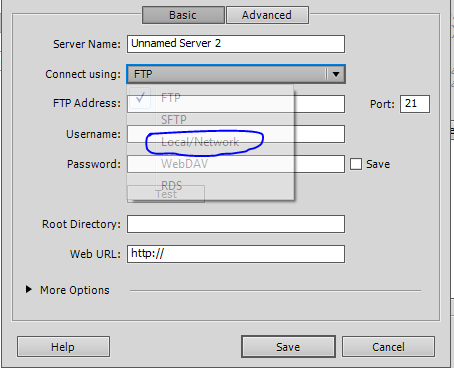Screen dimensions: 454x368
Task: Edit the Server Name field
Action: [x=236, y=44]
